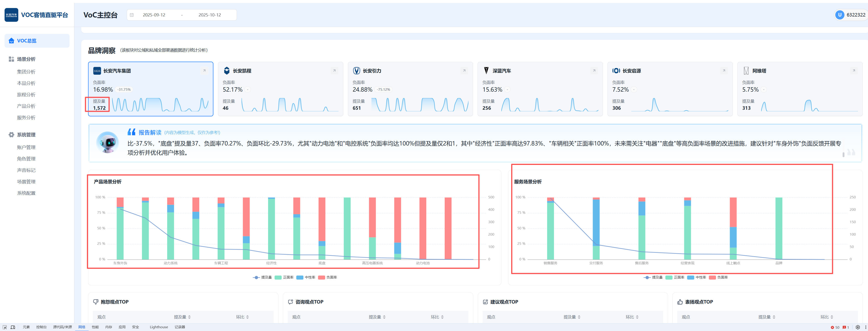868x331 pixels.
Task: Open the 账户管理 sidebar link
Action: [x=26, y=147]
